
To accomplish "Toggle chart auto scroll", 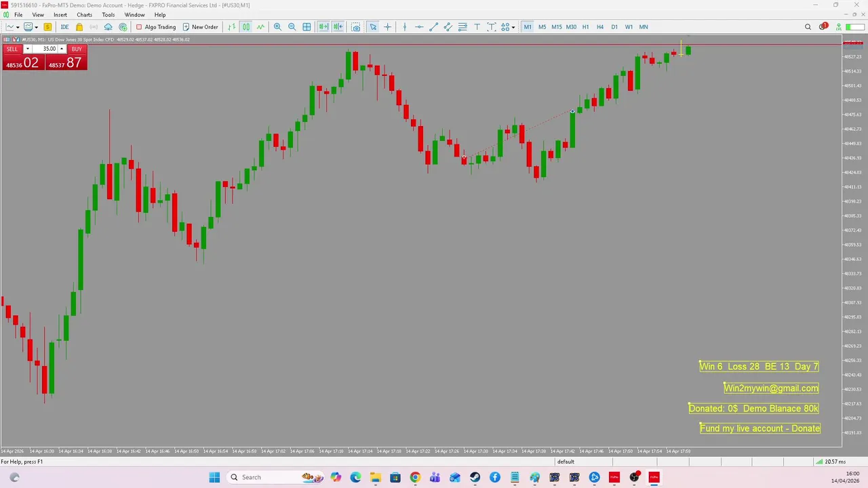I will pyautogui.click(x=323, y=27).
